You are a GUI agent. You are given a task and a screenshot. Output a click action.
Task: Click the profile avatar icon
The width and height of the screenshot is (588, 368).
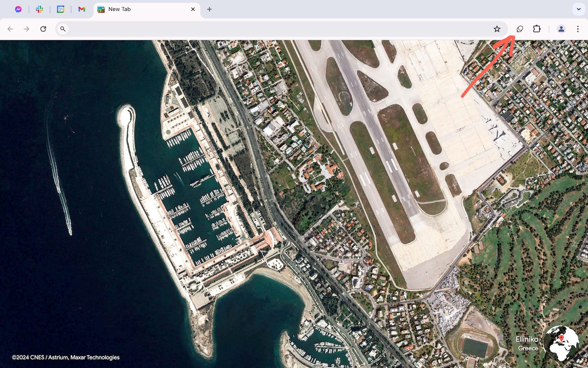click(561, 29)
